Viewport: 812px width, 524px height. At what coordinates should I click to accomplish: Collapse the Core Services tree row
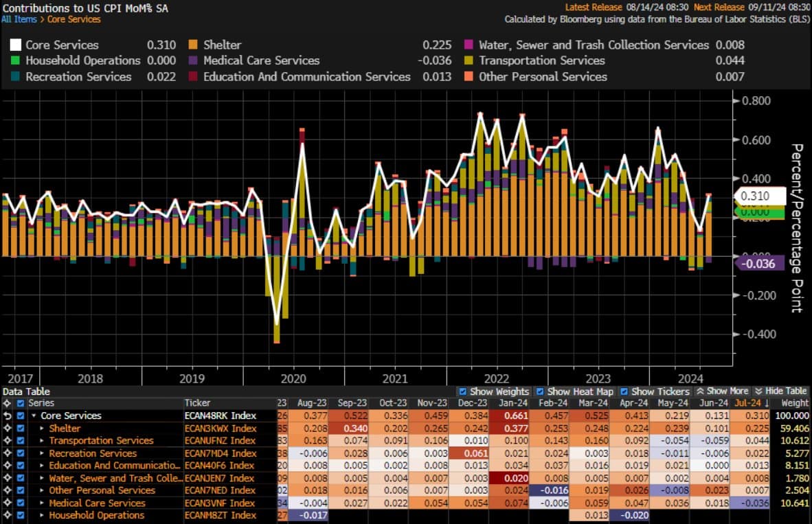[34, 416]
